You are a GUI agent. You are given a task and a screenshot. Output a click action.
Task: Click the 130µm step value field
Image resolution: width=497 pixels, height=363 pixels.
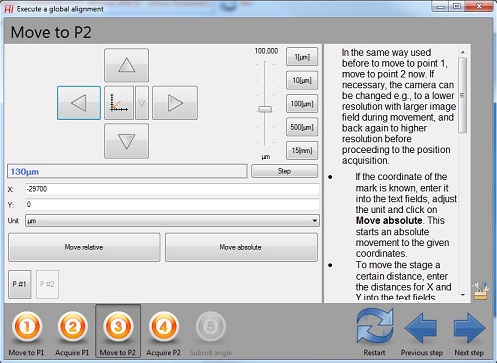[x=127, y=171]
